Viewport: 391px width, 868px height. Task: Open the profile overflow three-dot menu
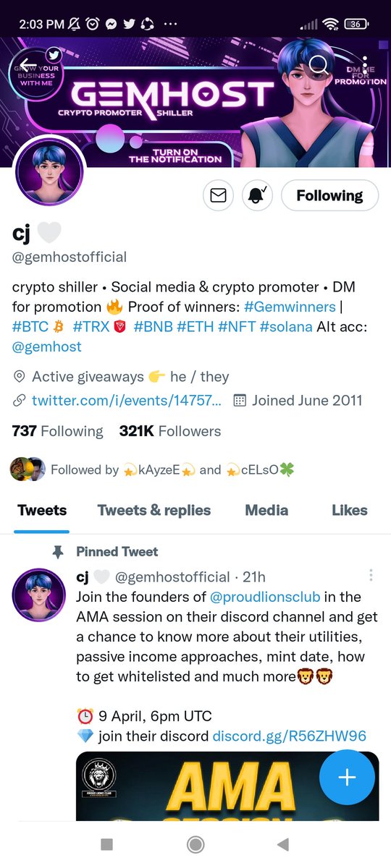point(365,65)
